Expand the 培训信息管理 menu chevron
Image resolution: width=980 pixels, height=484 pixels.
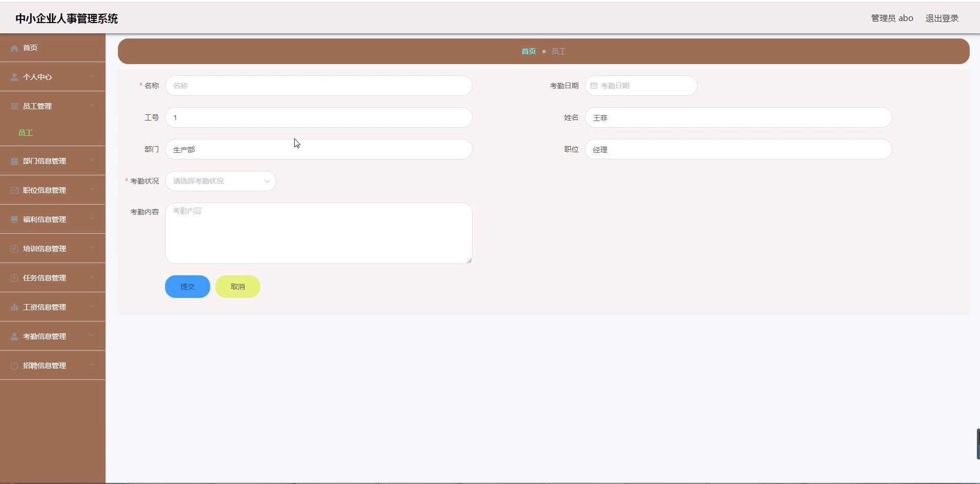point(92,248)
